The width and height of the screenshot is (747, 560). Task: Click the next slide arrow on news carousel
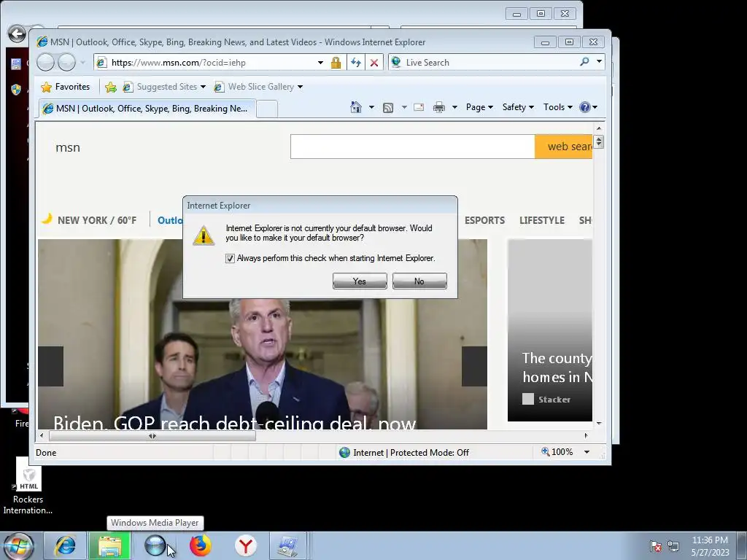coord(474,366)
